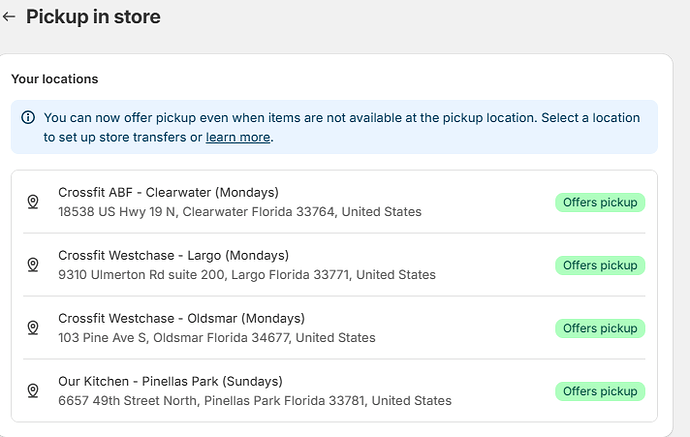
Task: Click the Pickup in store page heading
Action: point(93,17)
